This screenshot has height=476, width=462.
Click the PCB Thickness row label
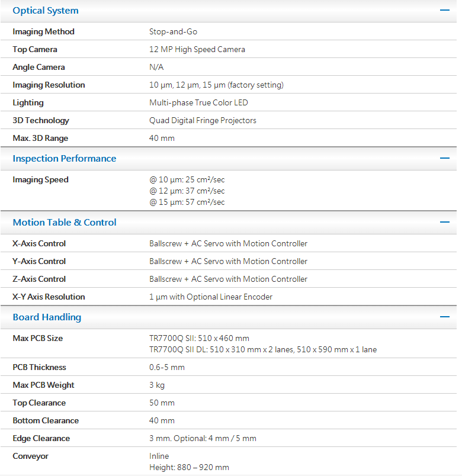(39, 367)
